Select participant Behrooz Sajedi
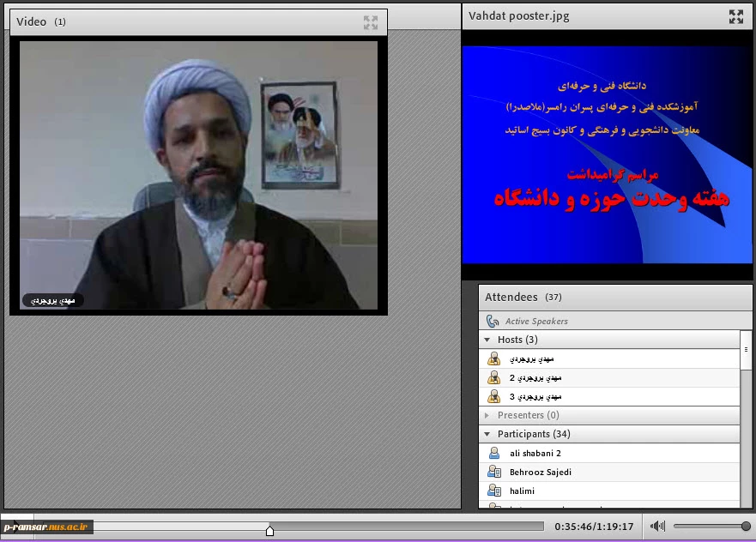Image resolution: width=756 pixels, height=542 pixels. click(x=609, y=472)
